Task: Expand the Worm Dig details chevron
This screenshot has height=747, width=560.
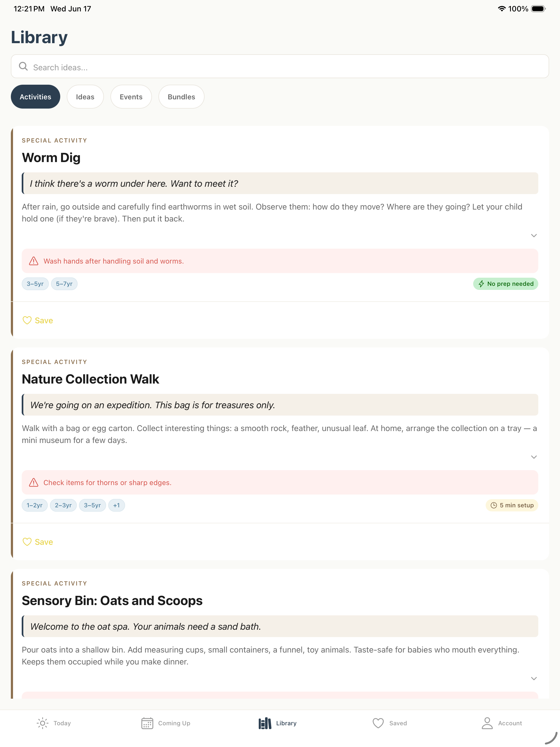Action: click(x=534, y=235)
